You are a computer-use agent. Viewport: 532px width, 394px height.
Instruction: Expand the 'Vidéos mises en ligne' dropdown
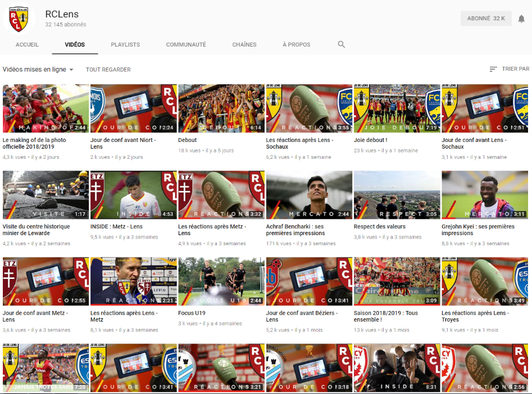tap(38, 70)
